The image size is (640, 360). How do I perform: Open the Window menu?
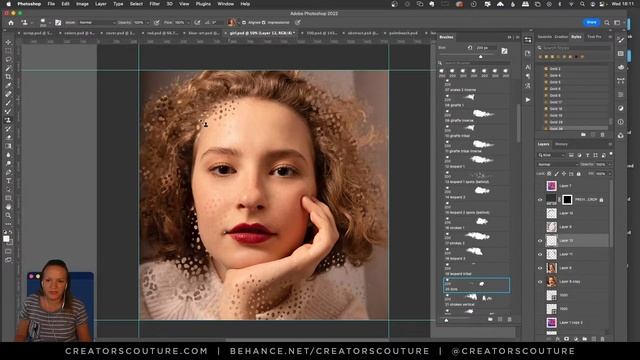coord(225,4)
